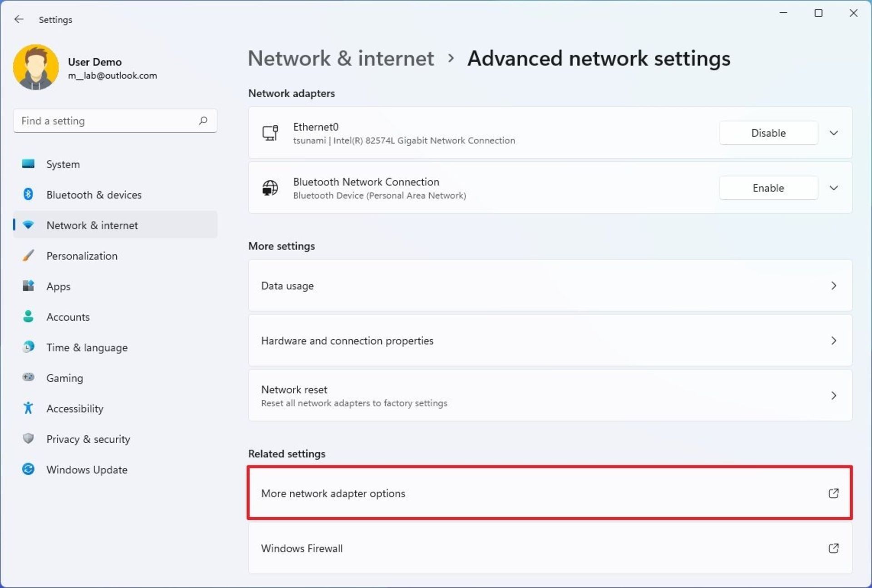Click the back arrow to return
The width and height of the screenshot is (872, 588).
(17, 19)
